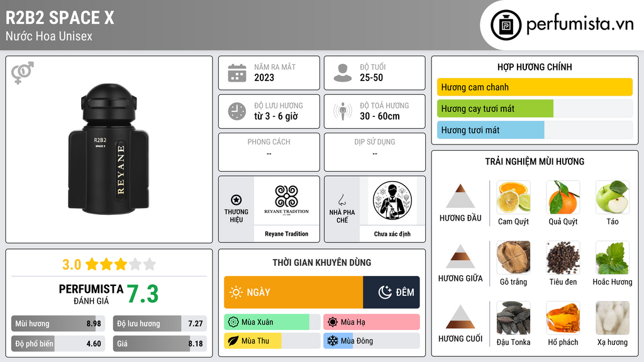644x362 pixels.
Task: Click the Hương cuối pyramid icon
Action: (x=460, y=317)
